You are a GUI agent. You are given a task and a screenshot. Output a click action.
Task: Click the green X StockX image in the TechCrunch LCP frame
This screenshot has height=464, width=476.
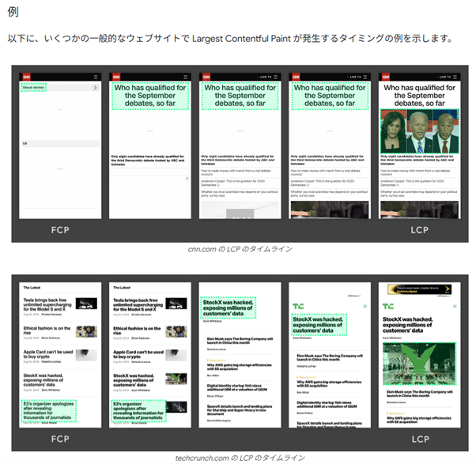point(419,364)
